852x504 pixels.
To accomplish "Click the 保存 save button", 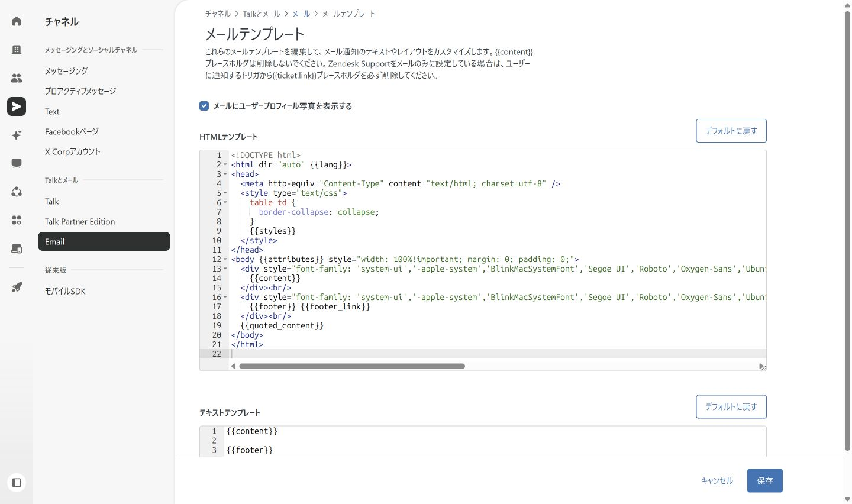I will 765,481.
